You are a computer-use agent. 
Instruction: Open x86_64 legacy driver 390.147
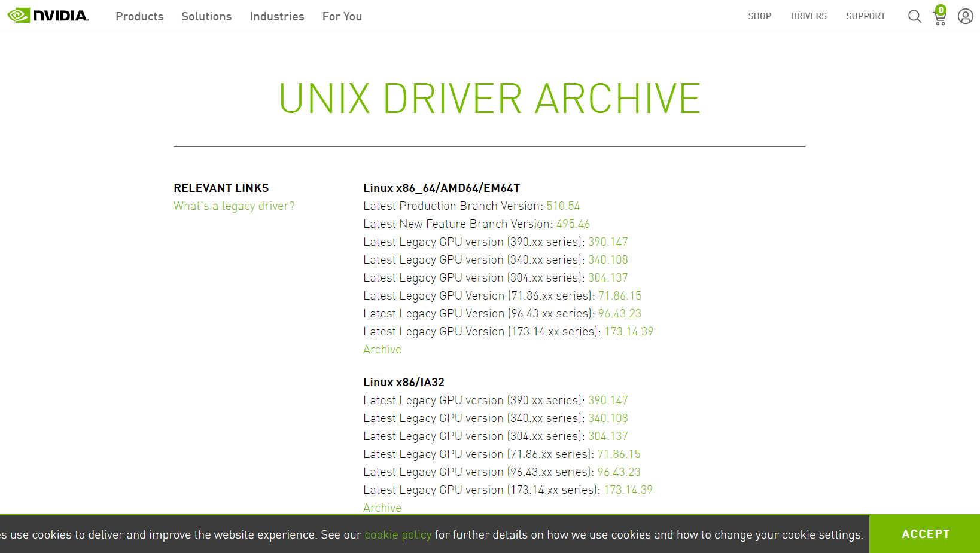coord(608,242)
